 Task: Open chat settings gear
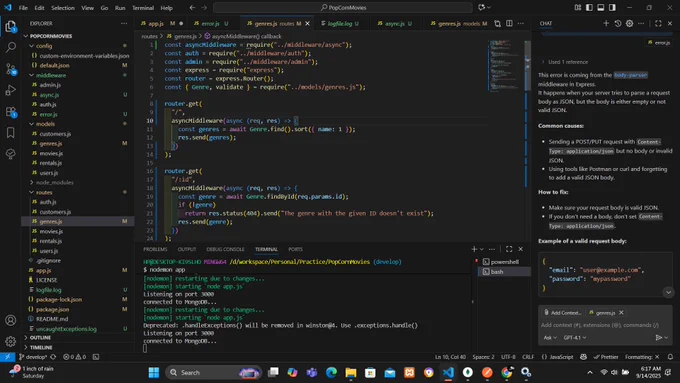[629, 23]
